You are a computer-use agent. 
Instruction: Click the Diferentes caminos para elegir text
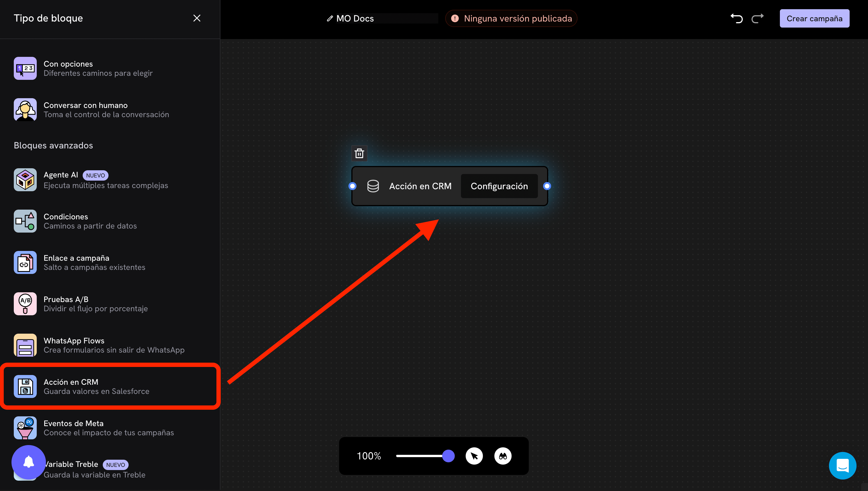point(98,73)
